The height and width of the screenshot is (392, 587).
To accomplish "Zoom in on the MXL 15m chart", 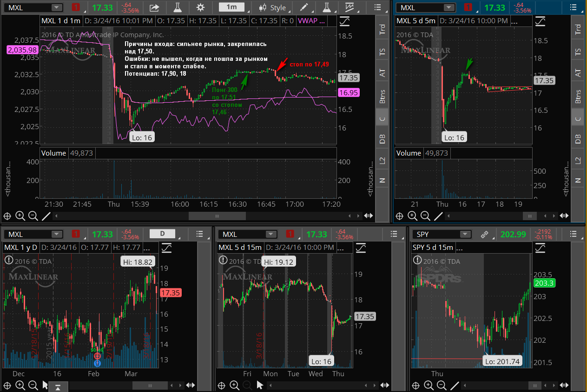I will pos(234,385).
